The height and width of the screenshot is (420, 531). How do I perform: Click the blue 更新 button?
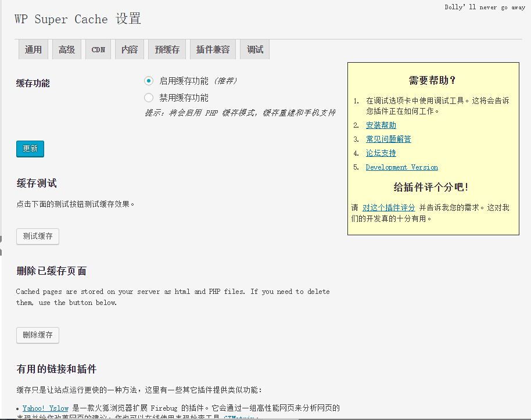(30, 149)
